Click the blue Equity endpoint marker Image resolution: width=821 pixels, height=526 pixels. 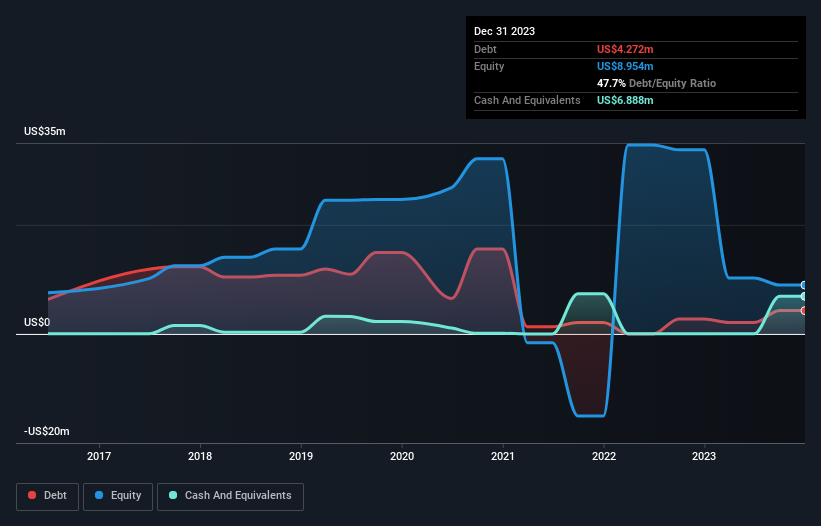click(804, 285)
